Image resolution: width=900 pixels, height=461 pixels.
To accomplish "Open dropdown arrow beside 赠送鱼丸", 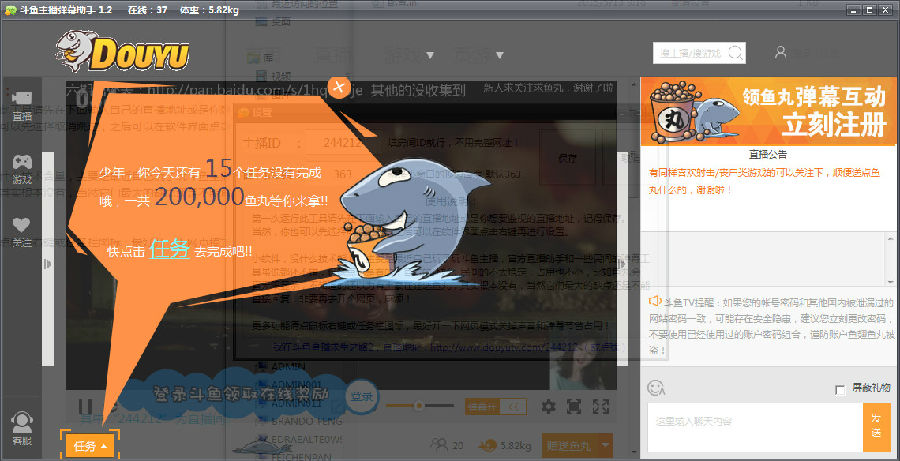I will point(604,445).
